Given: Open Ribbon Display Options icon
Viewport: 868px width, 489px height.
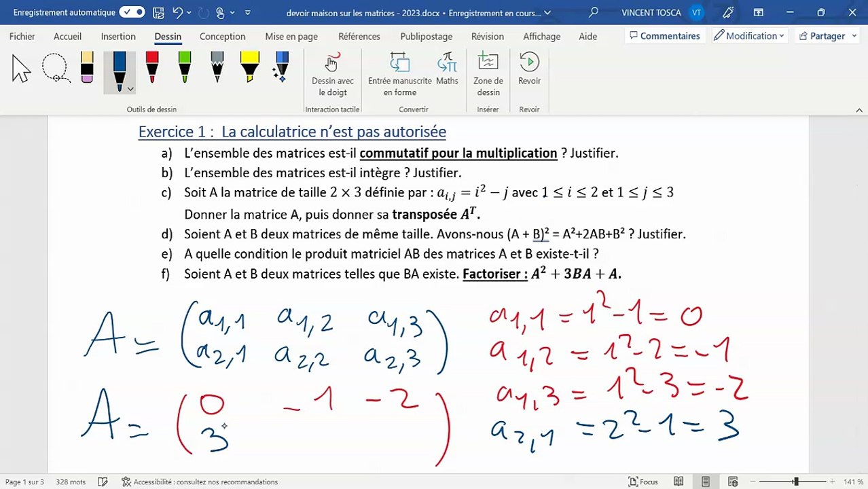Looking at the screenshot, I should click(759, 12).
